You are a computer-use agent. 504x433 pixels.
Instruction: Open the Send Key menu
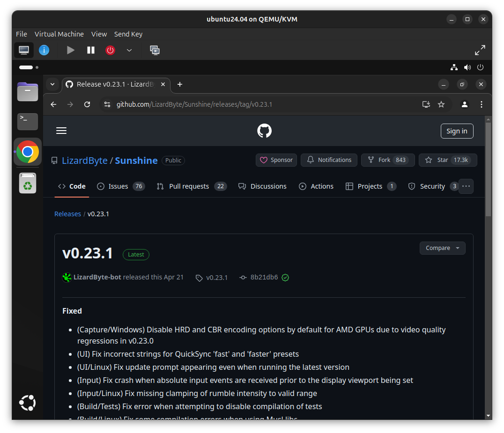(128, 34)
